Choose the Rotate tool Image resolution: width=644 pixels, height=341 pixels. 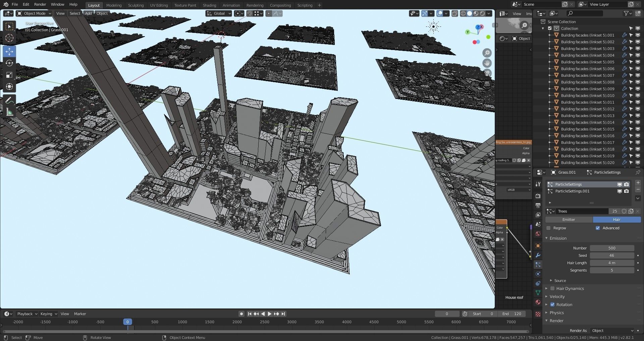coord(9,63)
